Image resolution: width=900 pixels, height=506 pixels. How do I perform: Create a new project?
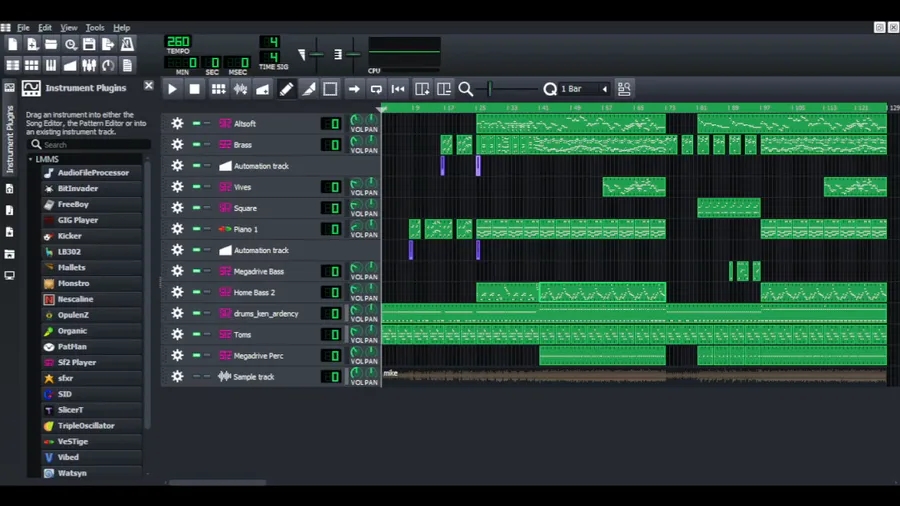pyautogui.click(x=13, y=44)
